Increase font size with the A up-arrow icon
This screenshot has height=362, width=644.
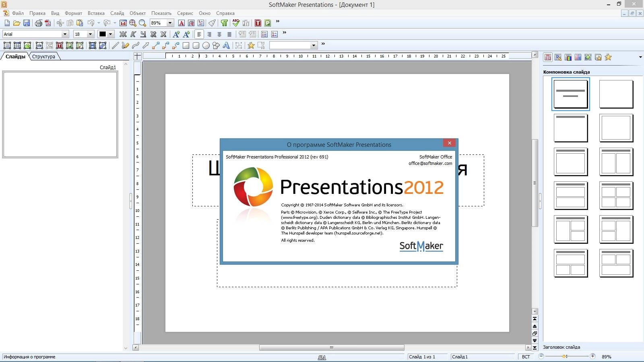[176, 34]
